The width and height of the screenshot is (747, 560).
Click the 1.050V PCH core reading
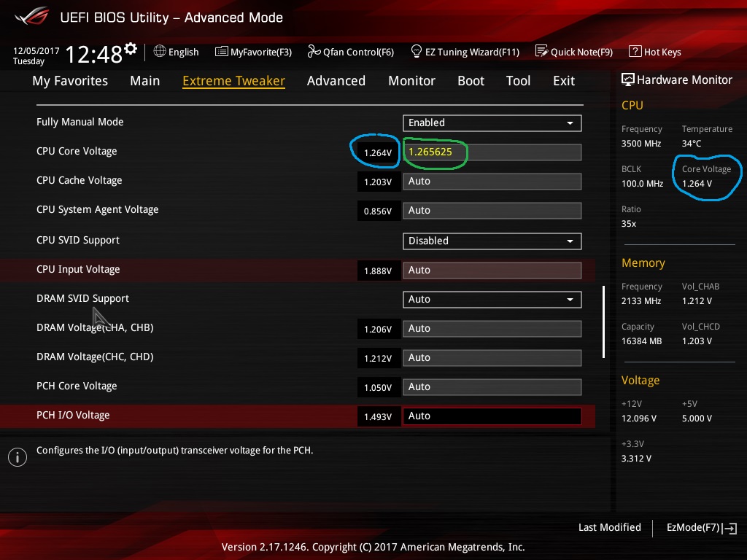pos(379,388)
